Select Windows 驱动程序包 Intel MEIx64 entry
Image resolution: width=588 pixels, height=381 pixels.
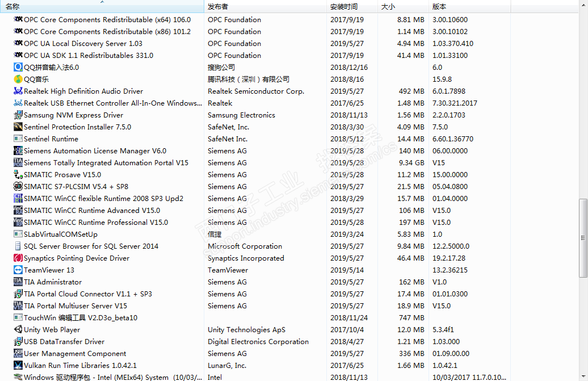pos(113,377)
